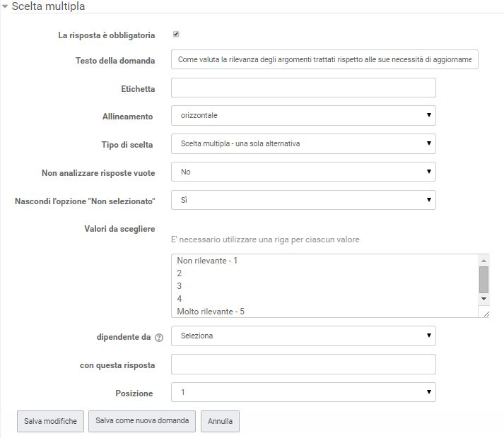
Task: Click the scroll up arrow in values box
Action: click(484, 260)
